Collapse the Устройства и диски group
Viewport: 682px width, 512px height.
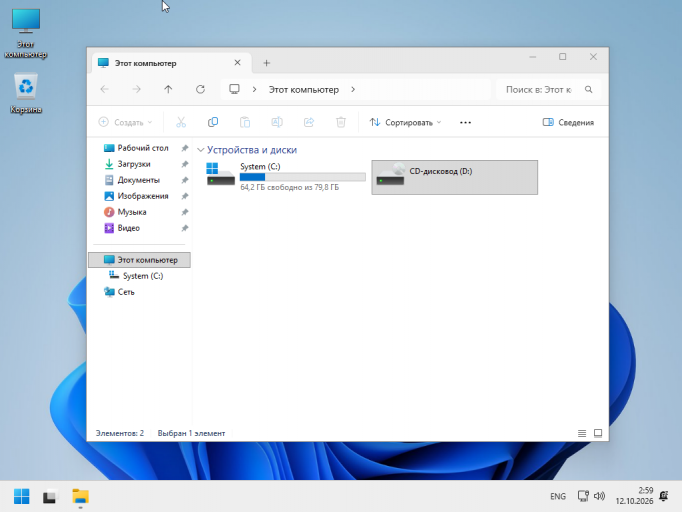201,150
